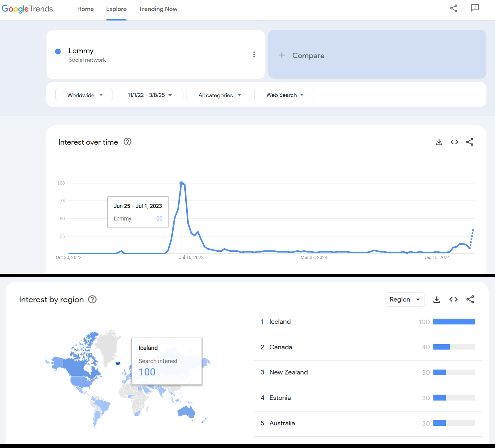
Task: Open help for Interest over time
Action: tap(127, 142)
